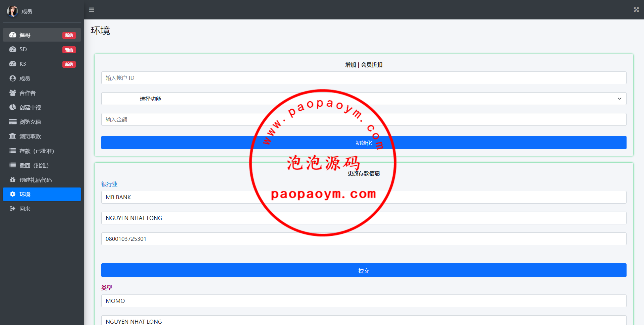Click the 类型 label
The height and width of the screenshot is (325, 644).
pos(107,288)
